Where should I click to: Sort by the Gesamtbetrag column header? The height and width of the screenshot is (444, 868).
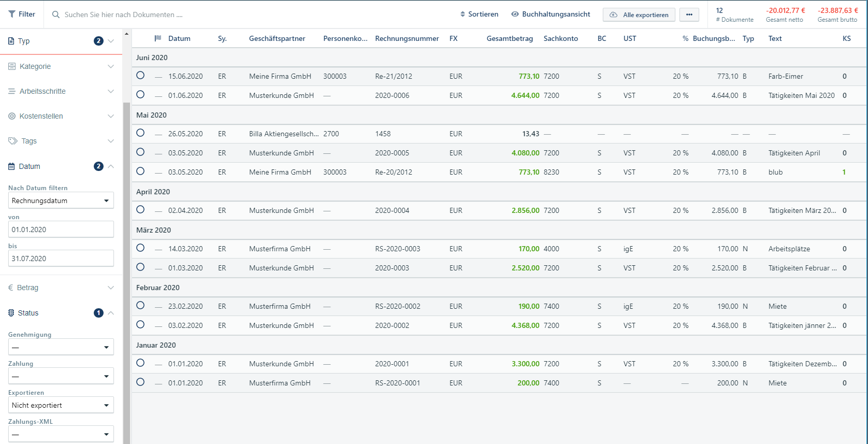[x=509, y=38]
